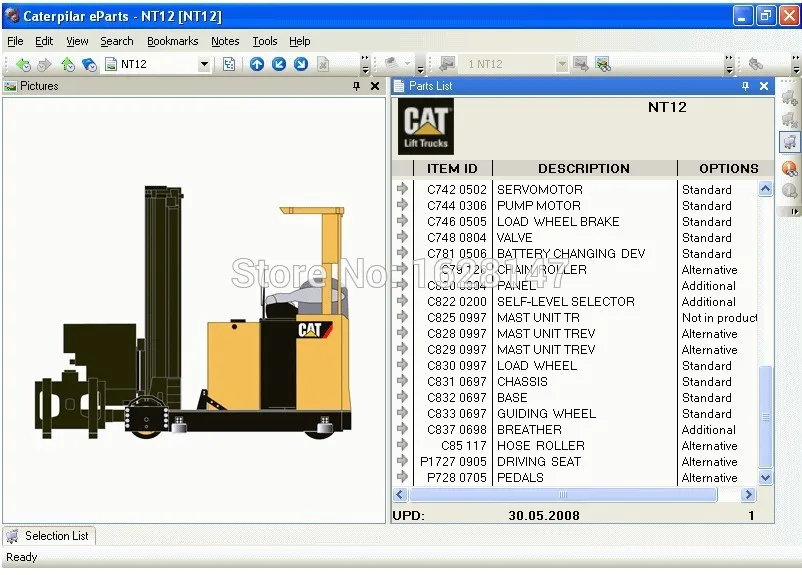The width and height of the screenshot is (802, 575).
Task: Click the blue down-left arrow circle icon
Action: point(279,64)
